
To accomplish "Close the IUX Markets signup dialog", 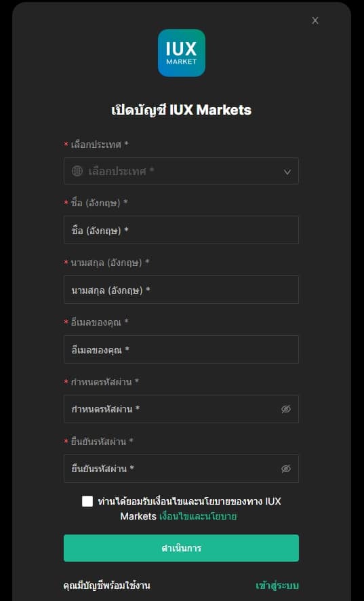I will [315, 21].
